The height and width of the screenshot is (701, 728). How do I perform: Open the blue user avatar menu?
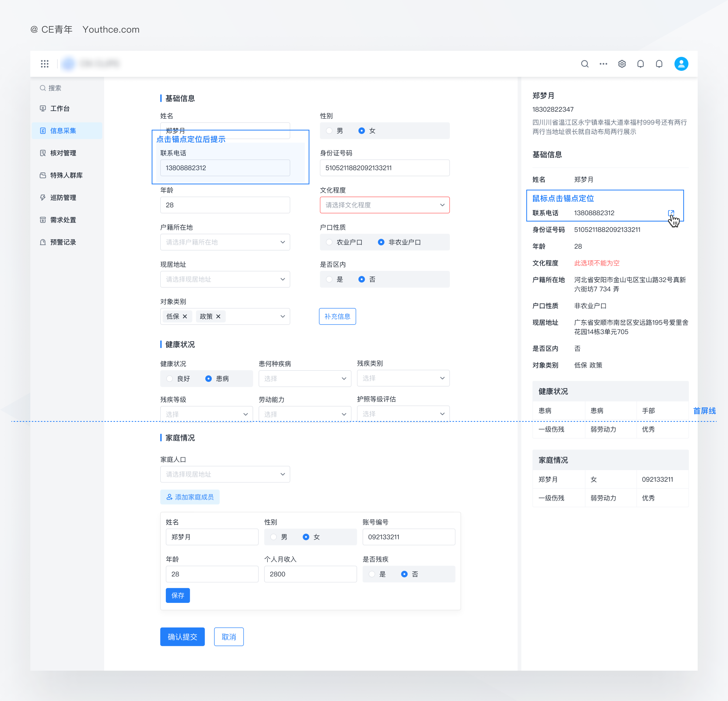(x=681, y=64)
